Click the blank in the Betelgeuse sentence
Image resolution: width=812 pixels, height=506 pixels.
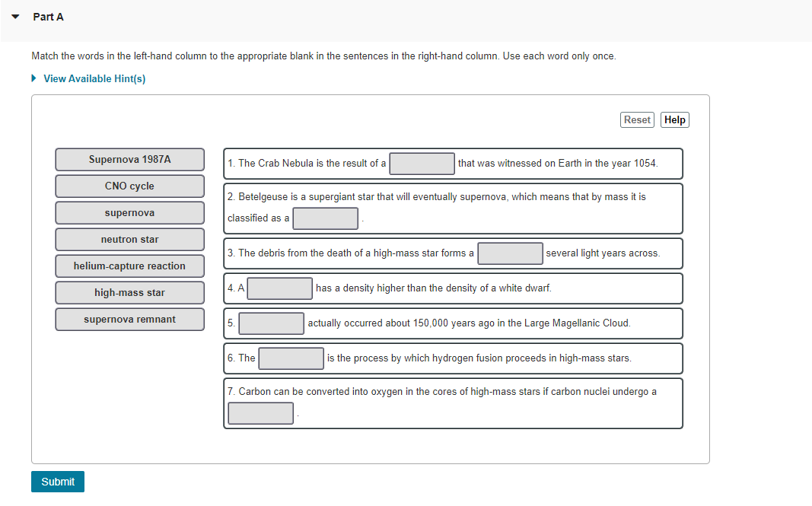pos(325,218)
